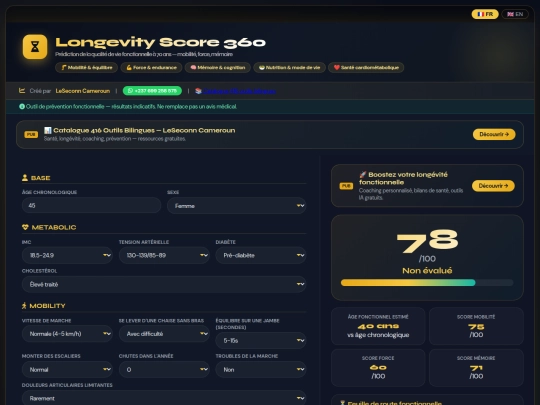Viewport: 540px width, 405px height.
Task: Click the WhatsApp +237 phone button
Action: click(152, 91)
